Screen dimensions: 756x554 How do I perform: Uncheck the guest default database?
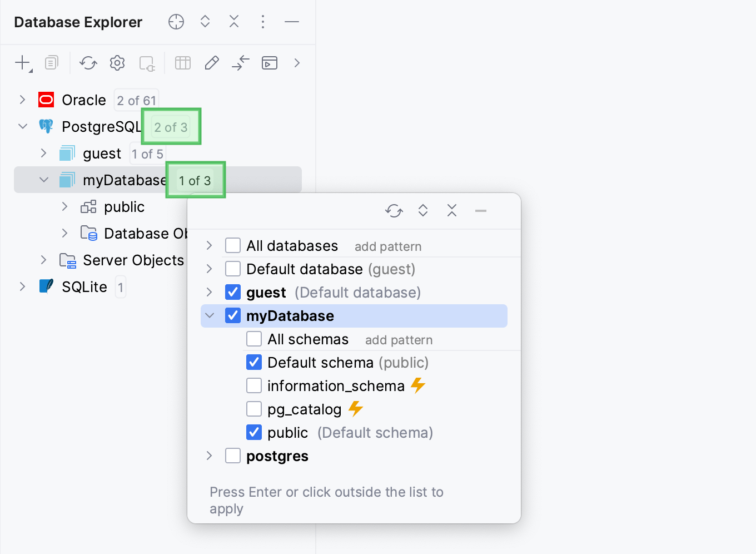coord(233,292)
